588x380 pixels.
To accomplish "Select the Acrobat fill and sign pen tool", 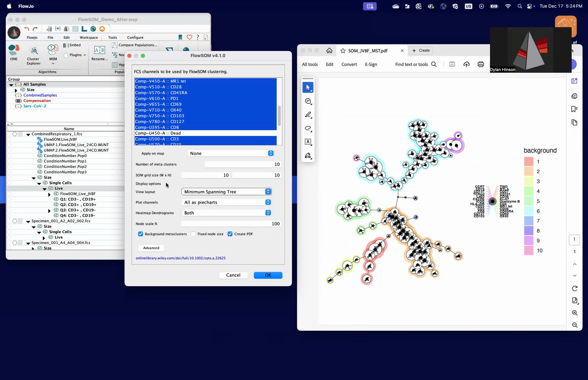I will pos(308,155).
